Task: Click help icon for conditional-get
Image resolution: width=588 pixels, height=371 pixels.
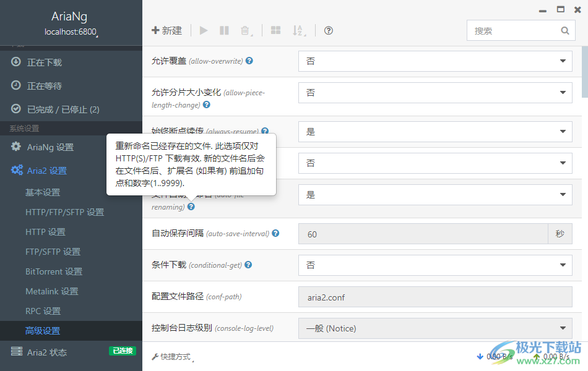Action: click(x=248, y=265)
